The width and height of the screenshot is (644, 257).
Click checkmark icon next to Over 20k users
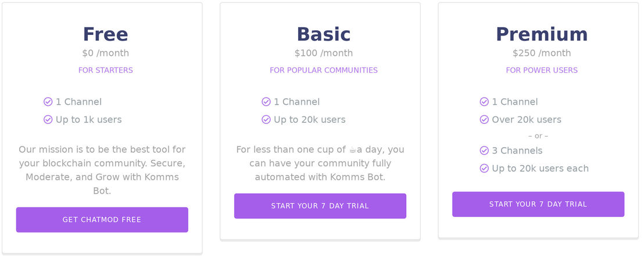pos(484,119)
